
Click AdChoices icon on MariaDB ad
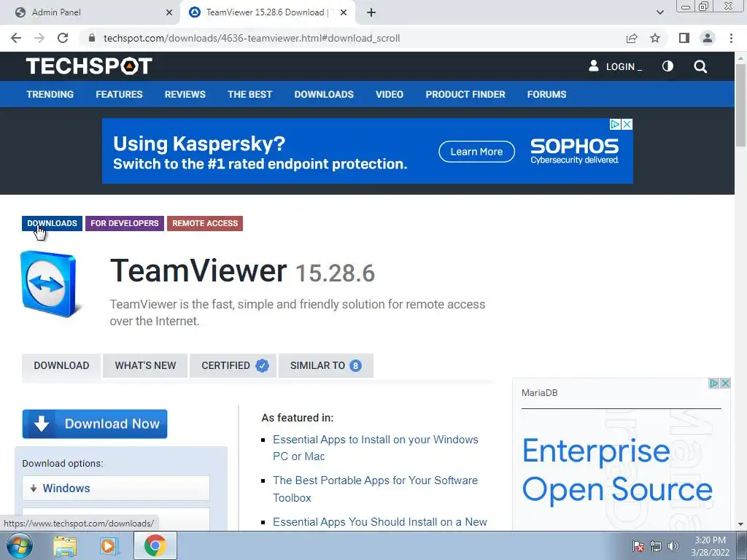[x=713, y=384]
